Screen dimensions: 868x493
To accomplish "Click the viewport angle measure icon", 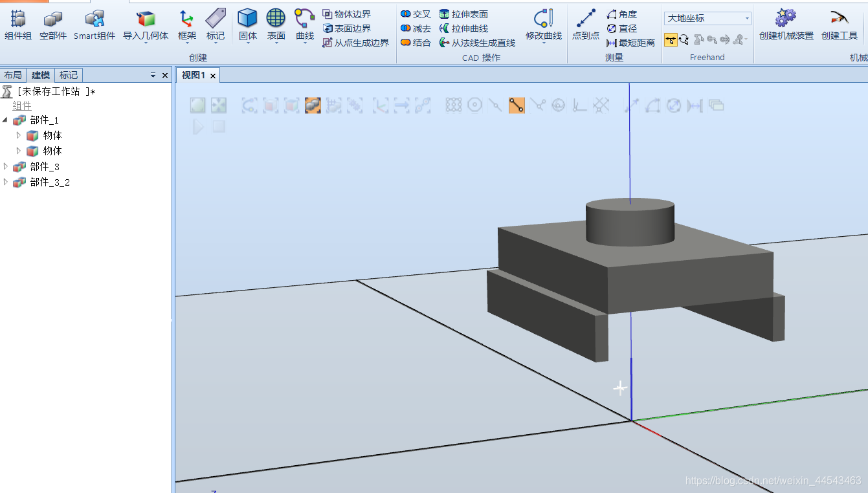I will (x=653, y=105).
